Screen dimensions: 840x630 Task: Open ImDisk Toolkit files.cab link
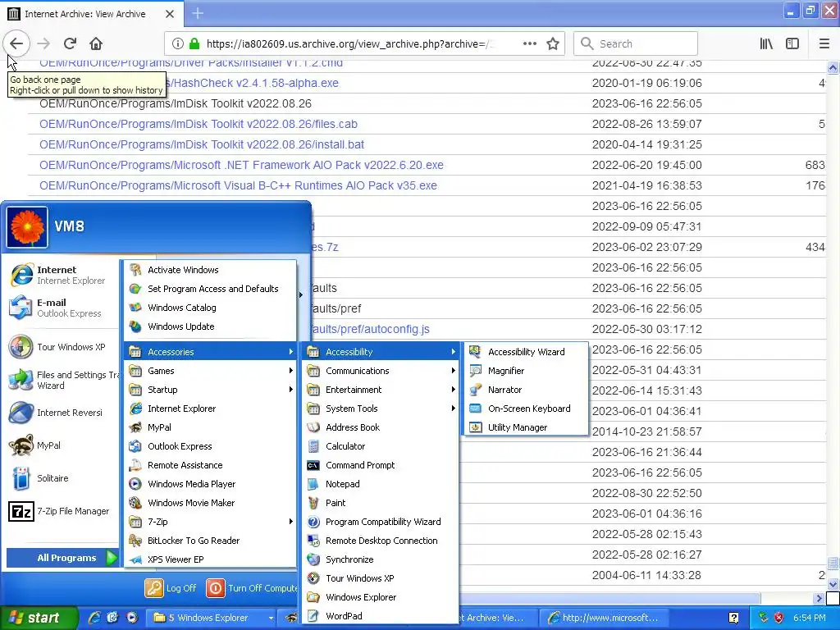(199, 124)
